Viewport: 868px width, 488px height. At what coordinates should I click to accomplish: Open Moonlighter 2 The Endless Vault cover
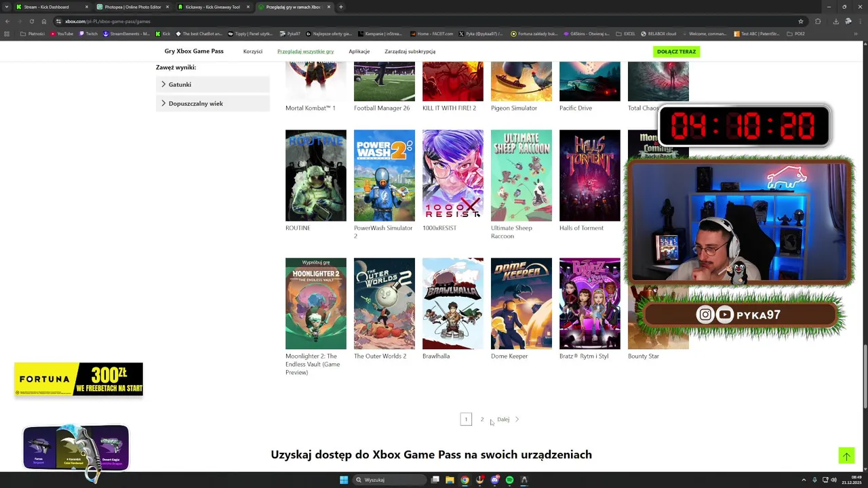pos(316,304)
